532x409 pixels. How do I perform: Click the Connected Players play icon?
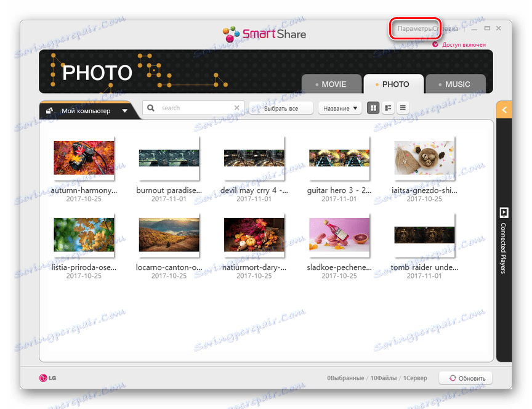[x=504, y=213]
